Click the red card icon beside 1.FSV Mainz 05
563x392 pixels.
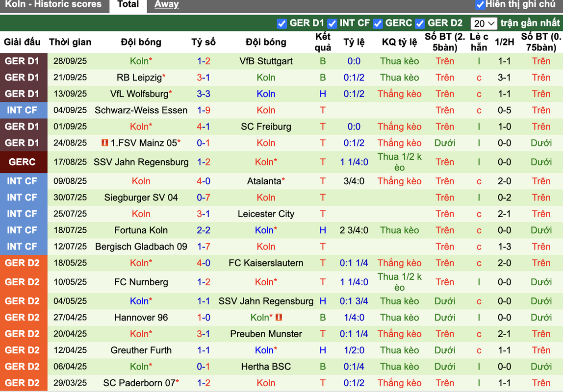104,143
